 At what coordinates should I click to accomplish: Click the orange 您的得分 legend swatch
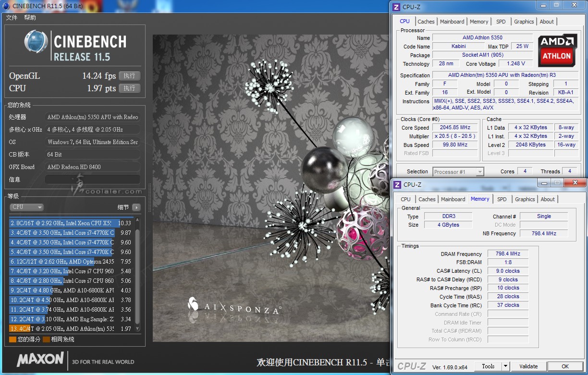[12, 339]
